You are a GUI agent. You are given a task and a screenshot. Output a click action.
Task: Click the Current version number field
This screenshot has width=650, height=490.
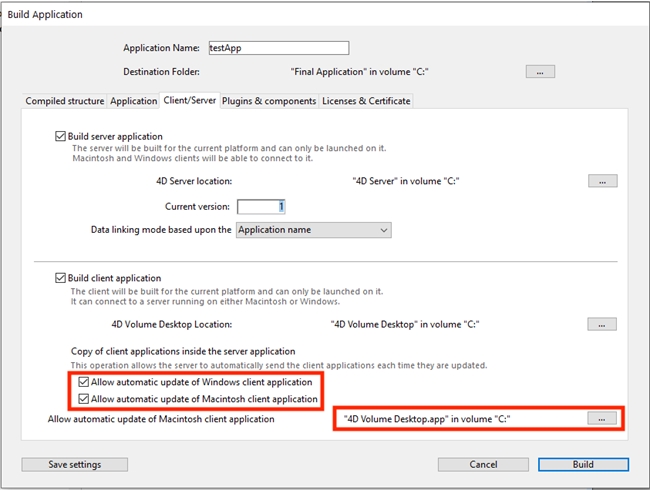coord(262,206)
